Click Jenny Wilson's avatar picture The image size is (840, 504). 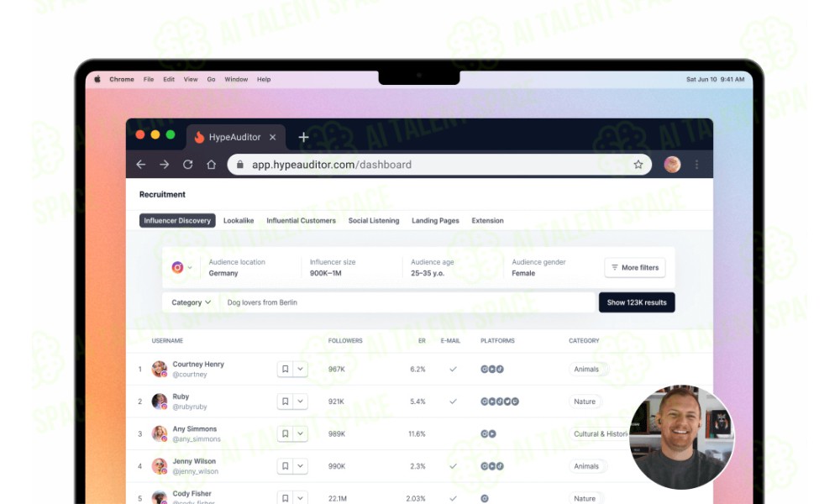[x=160, y=466]
